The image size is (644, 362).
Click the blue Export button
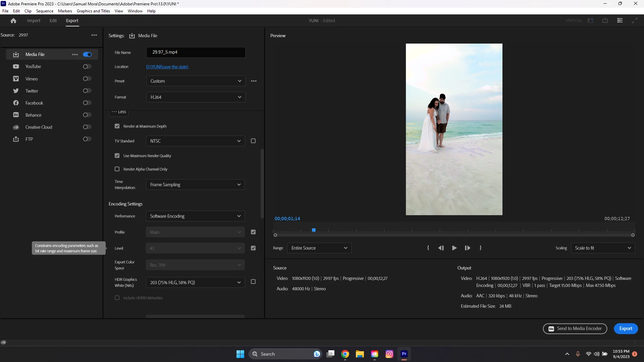tap(626, 328)
